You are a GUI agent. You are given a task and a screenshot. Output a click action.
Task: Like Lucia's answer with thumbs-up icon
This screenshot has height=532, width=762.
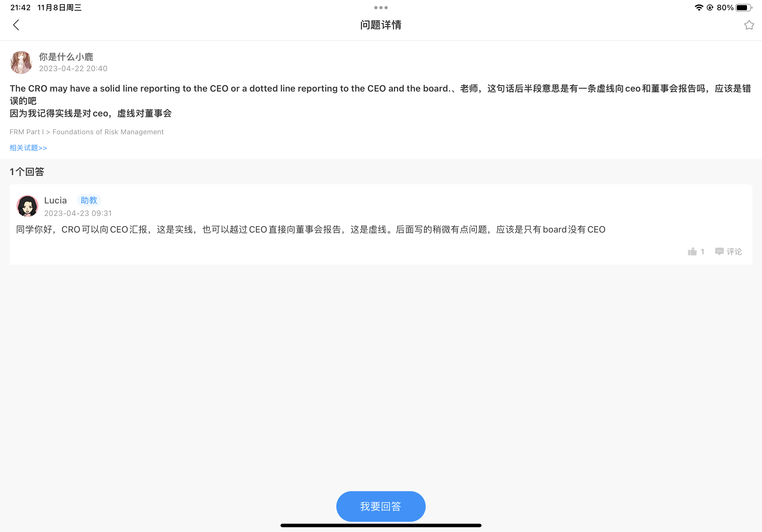[x=692, y=251]
